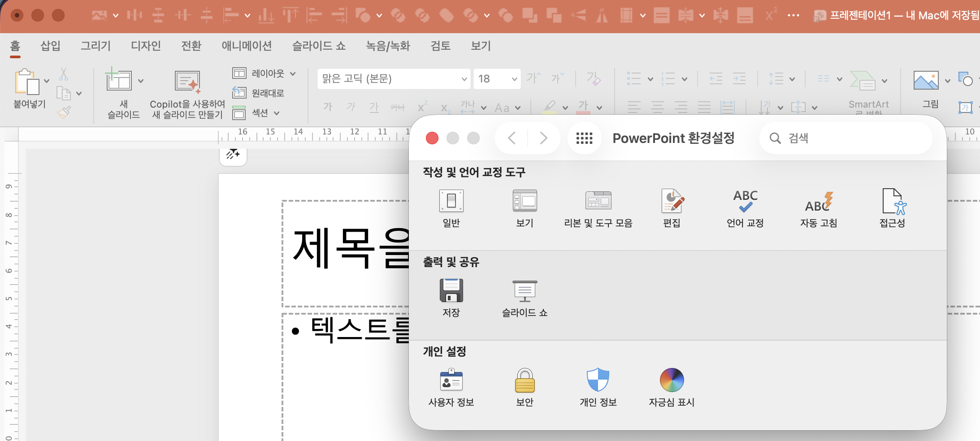Viewport: 980px width, 441px height.
Task: Click the format painter brush icon
Action: pos(64,112)
